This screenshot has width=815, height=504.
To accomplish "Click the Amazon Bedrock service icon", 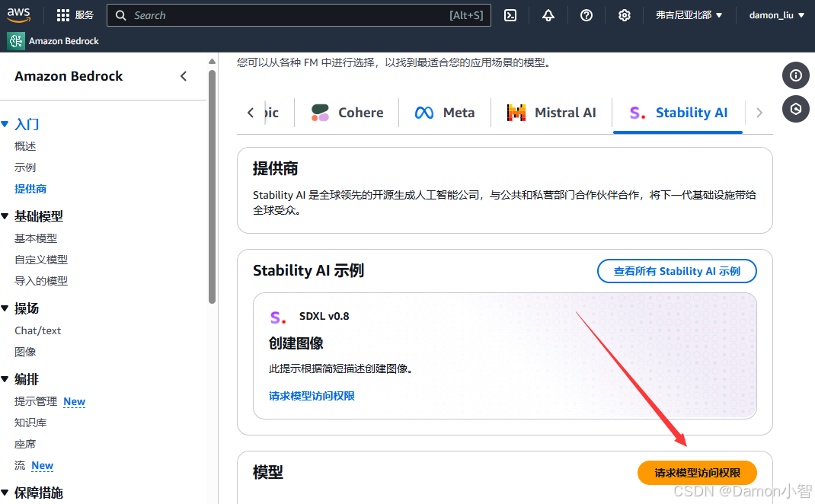I will pyautogui.click(x=15, y=41).
